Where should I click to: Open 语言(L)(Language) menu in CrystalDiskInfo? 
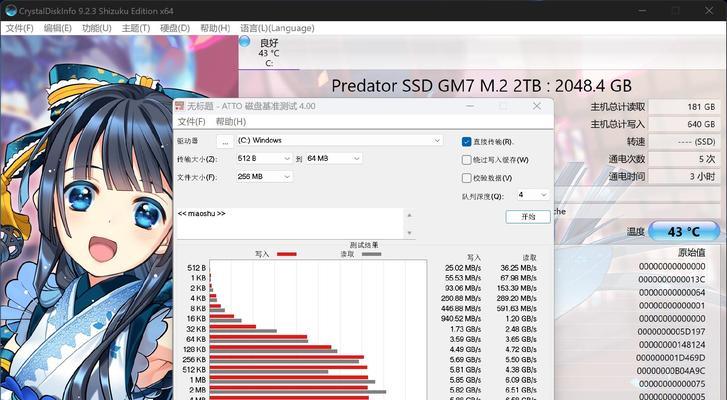[x=277, y=28]
